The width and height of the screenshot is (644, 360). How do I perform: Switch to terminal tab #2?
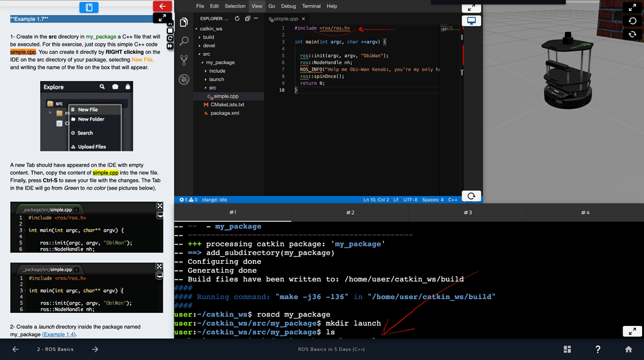pyautogui.click(x=350, y=212)
